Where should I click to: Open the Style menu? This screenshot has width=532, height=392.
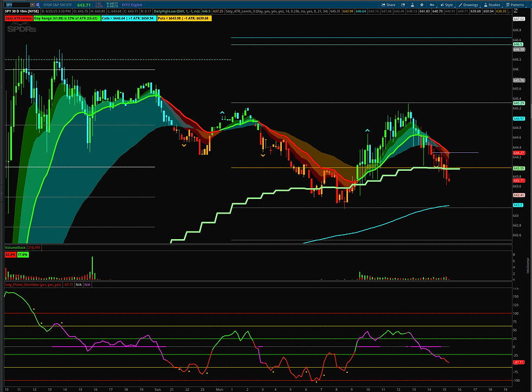(x=447, y=5)
